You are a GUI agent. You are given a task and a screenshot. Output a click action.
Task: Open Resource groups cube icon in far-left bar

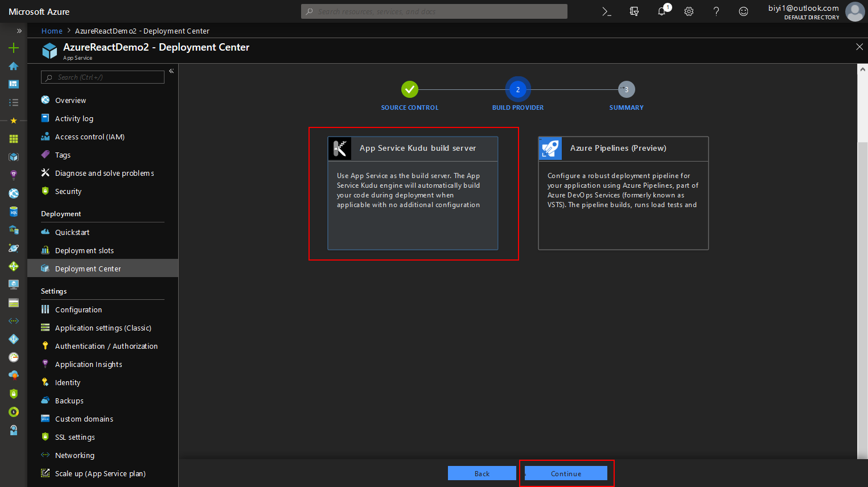14,157
